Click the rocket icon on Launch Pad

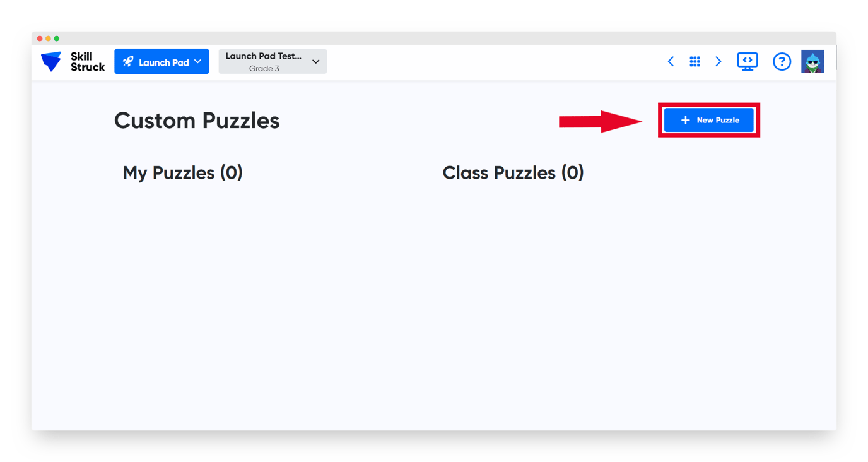point(129,61)
